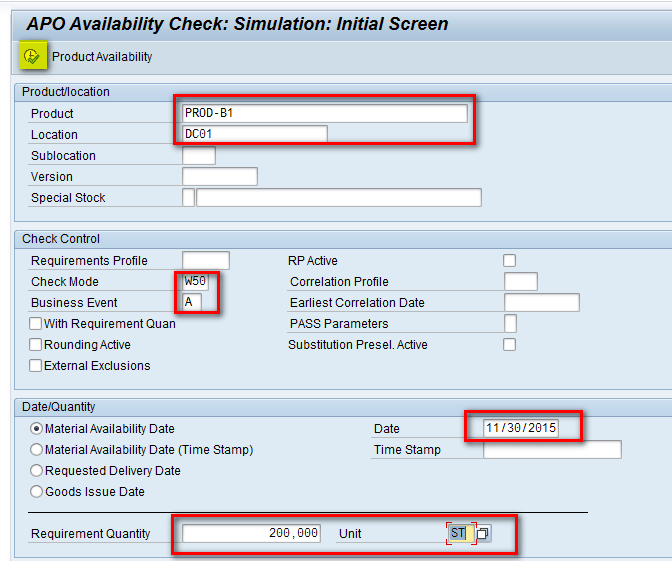
Task: Toggle the RP Active checkbox
Action: point(510,260)
